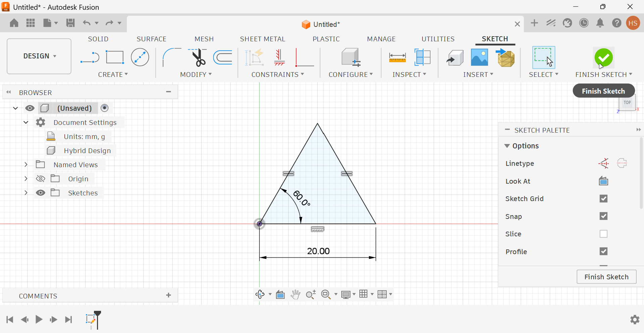
Task: Open the CONSTRAINTS dropdown menu
Action: coord(278,75)
